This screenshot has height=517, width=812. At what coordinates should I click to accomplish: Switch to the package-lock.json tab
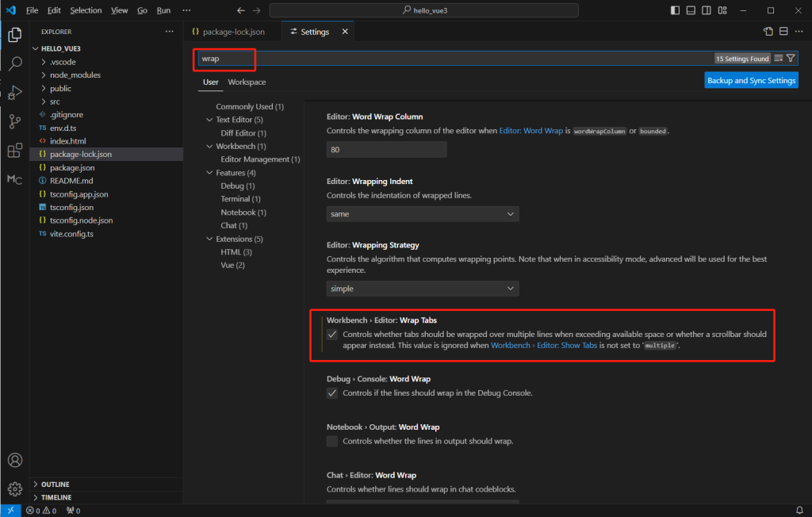point(233,32)
